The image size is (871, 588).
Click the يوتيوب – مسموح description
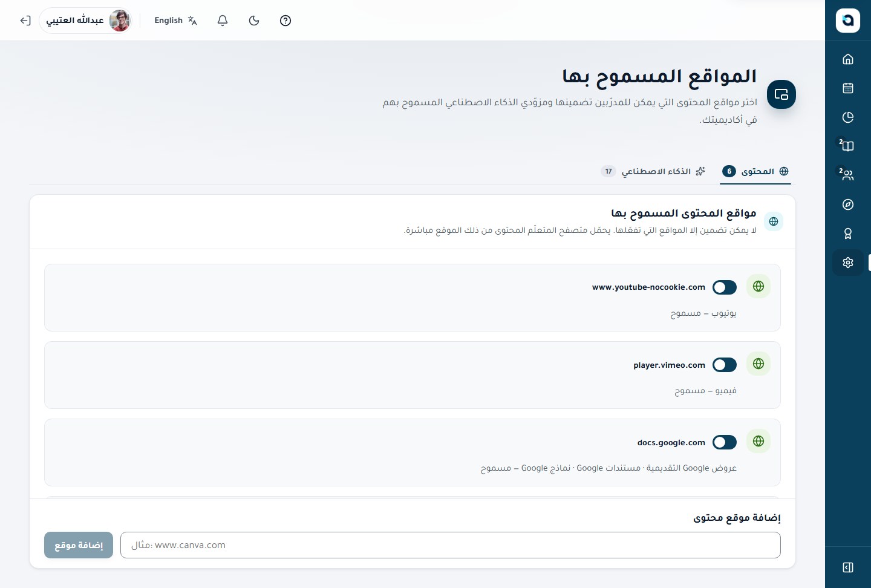point(703,313)
